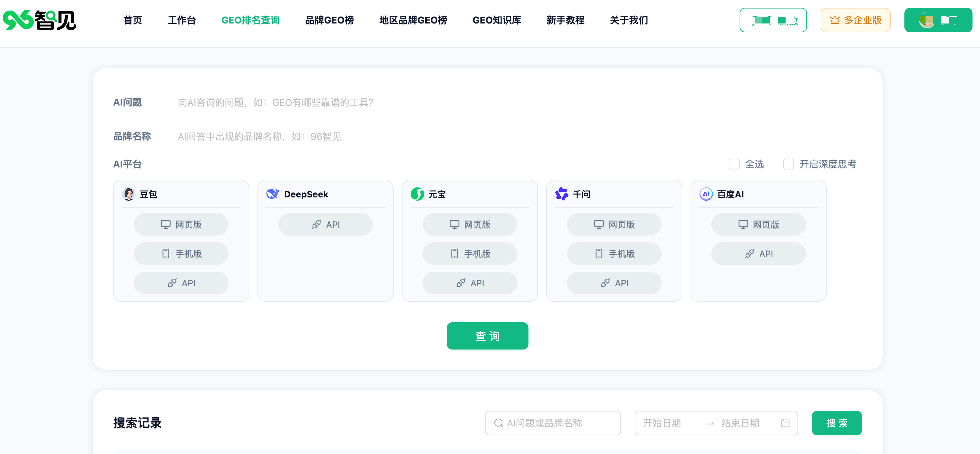
Task: Click the 百度AI platform name
Action: coord(730,194)
